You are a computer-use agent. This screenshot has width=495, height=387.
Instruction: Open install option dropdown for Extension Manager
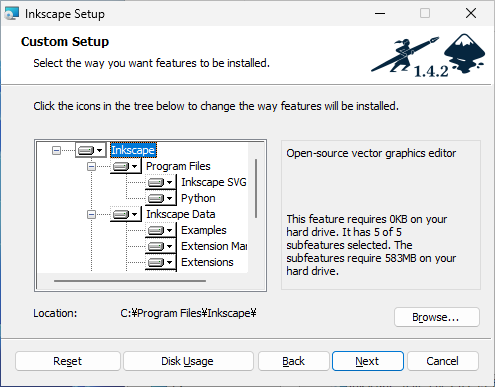pos(161,246)
